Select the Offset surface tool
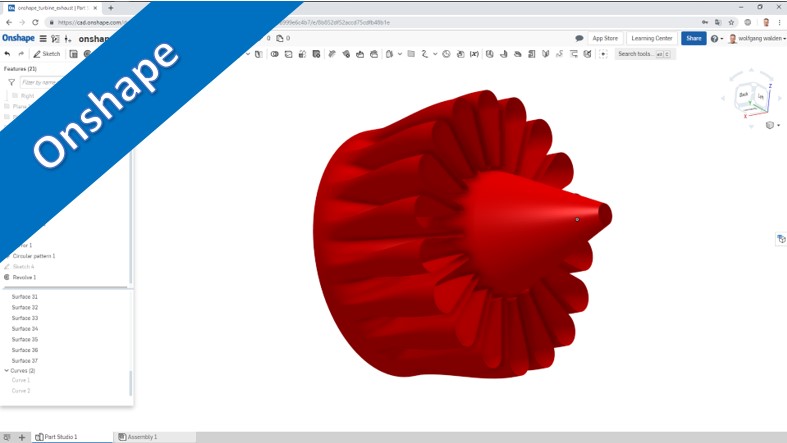 pos(389,54)
